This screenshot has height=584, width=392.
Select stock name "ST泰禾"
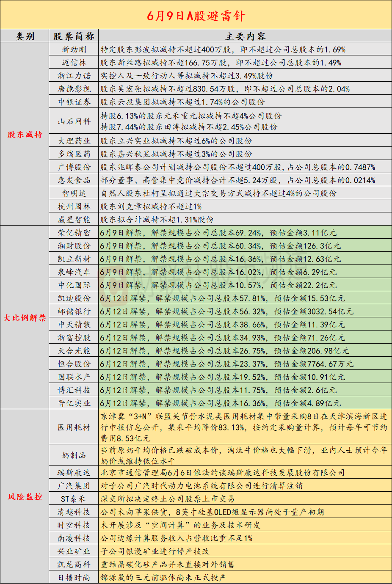click(74, 499)
